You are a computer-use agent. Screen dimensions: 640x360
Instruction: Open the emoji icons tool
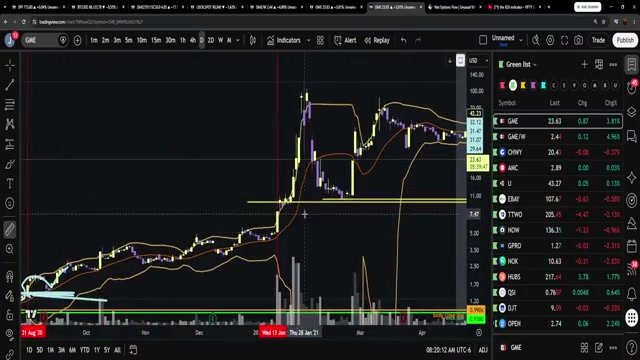pos(10,203)
